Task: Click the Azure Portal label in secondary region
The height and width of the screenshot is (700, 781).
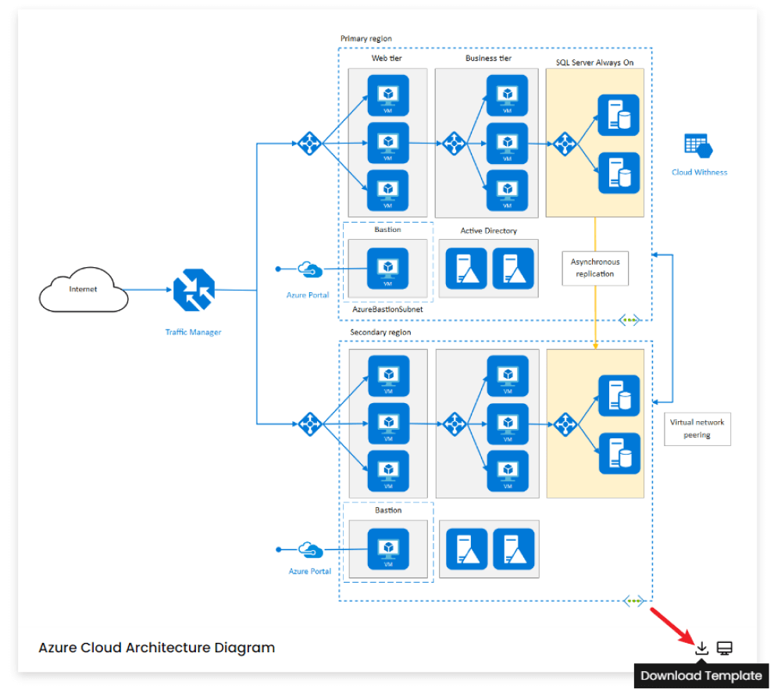Action: click(310, 571)
